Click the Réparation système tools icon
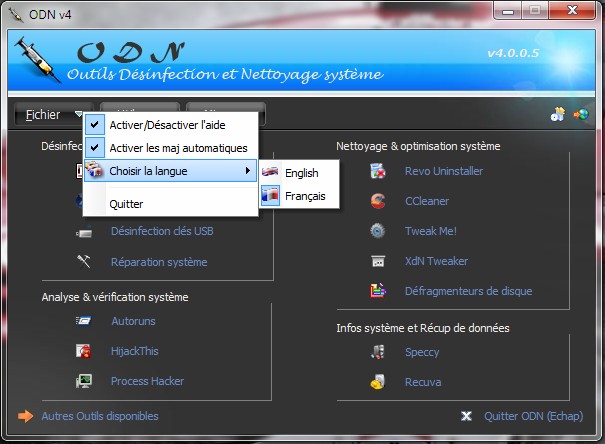 coord(84,262)
